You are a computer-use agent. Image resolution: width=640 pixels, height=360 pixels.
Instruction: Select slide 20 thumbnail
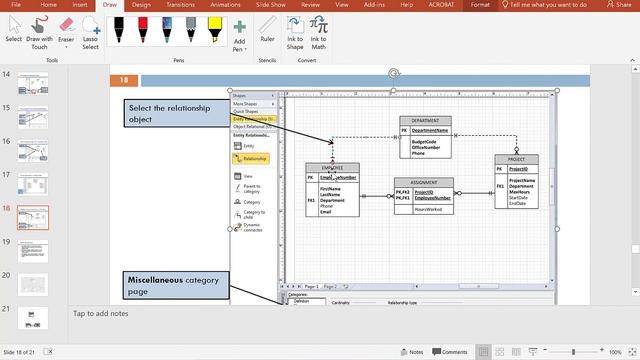(33, 284)
